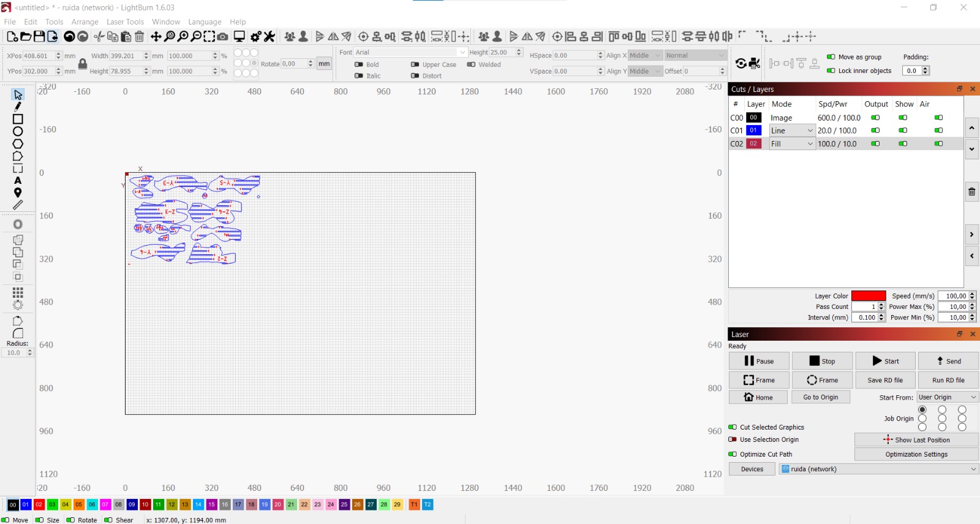The image size is (980, 524).
Task: Select the Ellipse drawing tool
Action: click(18, 131)
